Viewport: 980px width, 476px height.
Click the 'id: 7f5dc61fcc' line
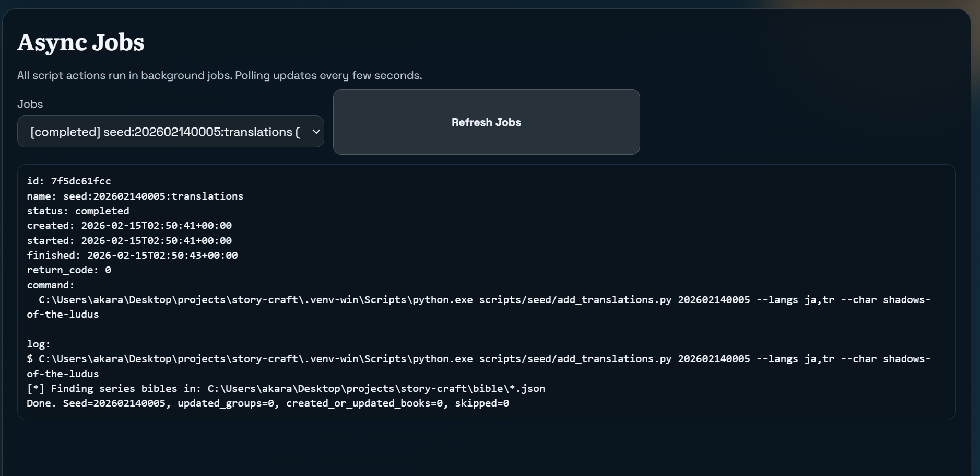69,181
